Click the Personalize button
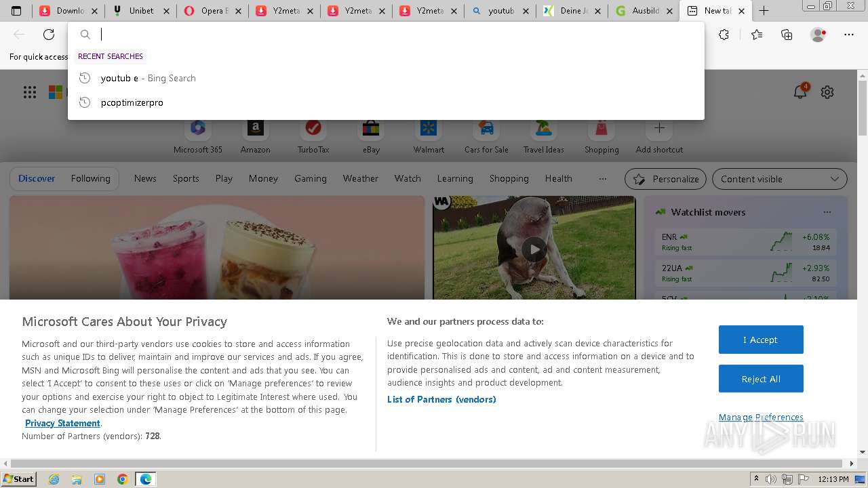 point(665,179)
